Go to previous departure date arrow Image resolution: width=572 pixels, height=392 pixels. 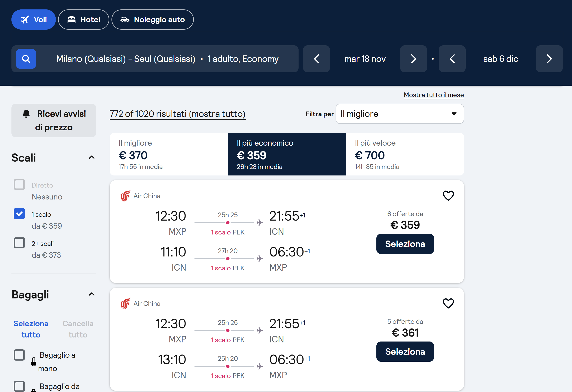316,59
